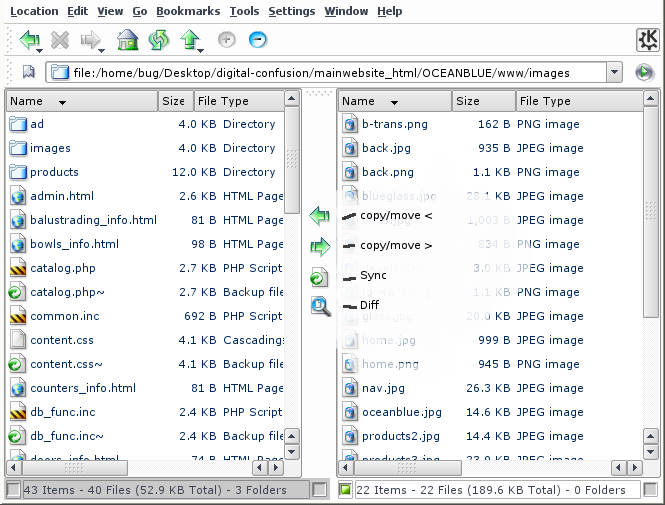Click the Sync icon in the middle strip

point(319,277)
